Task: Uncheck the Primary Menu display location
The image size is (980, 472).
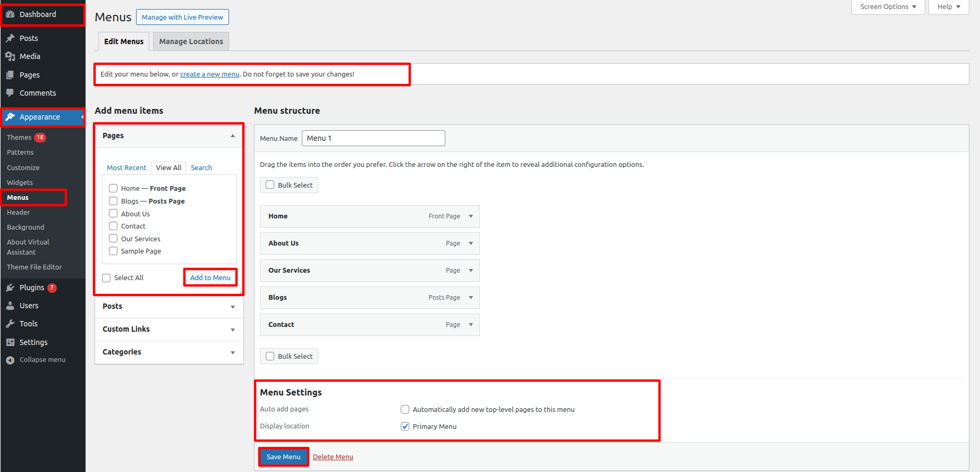Action: [x=405, y=426]
